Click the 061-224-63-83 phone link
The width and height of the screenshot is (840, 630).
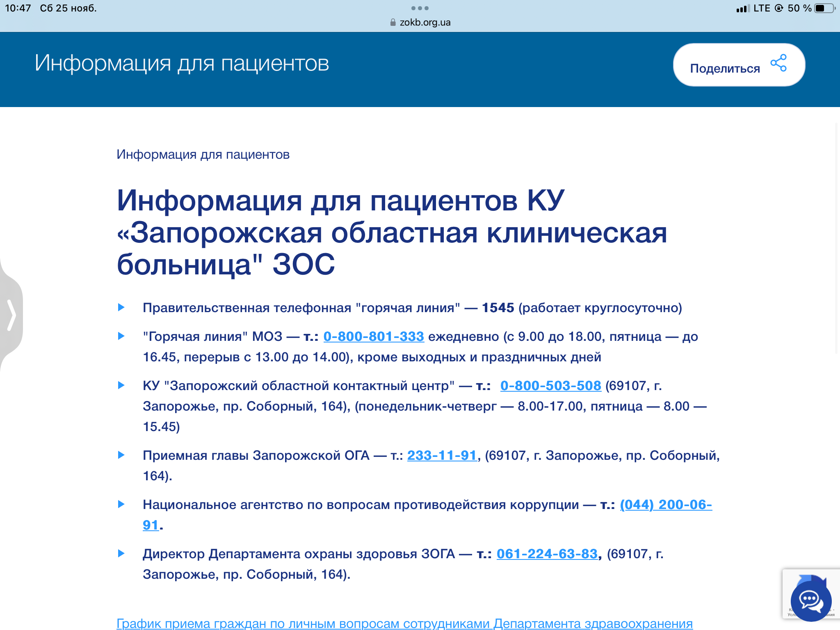[547, 554]
